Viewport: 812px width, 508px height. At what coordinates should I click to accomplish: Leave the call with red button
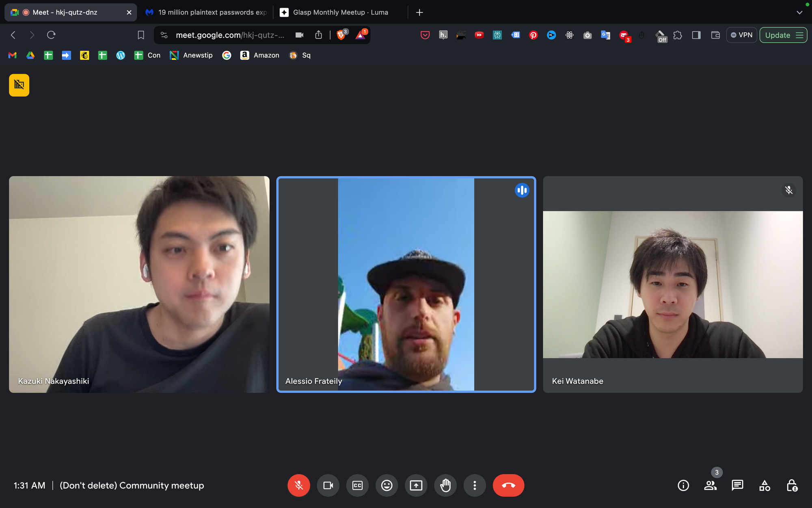click(508, 485)
